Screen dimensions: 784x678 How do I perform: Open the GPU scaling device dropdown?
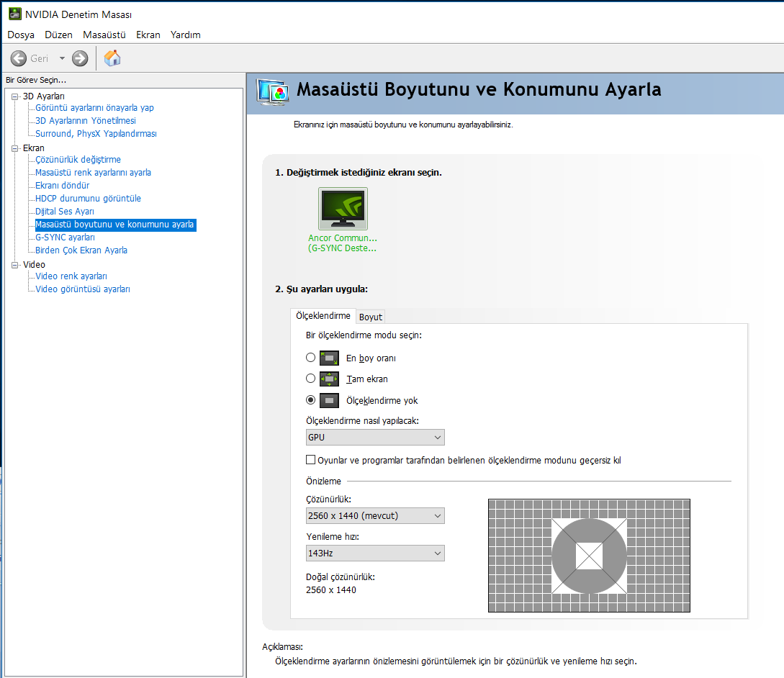(x=375, y=438)
